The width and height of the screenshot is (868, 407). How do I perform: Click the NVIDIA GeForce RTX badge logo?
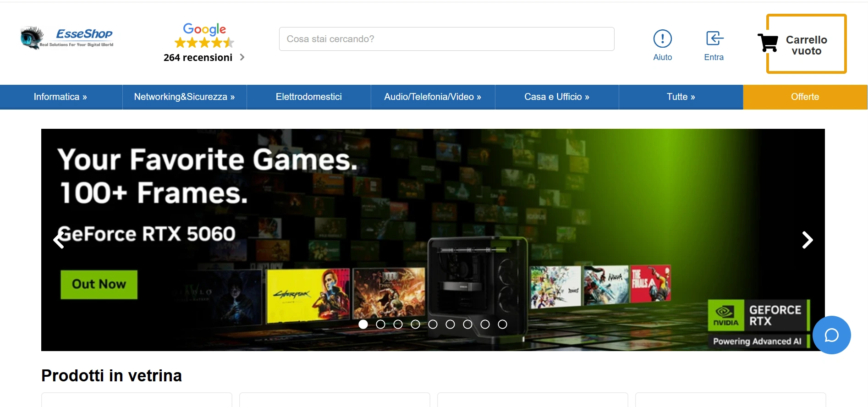[759, 315]
